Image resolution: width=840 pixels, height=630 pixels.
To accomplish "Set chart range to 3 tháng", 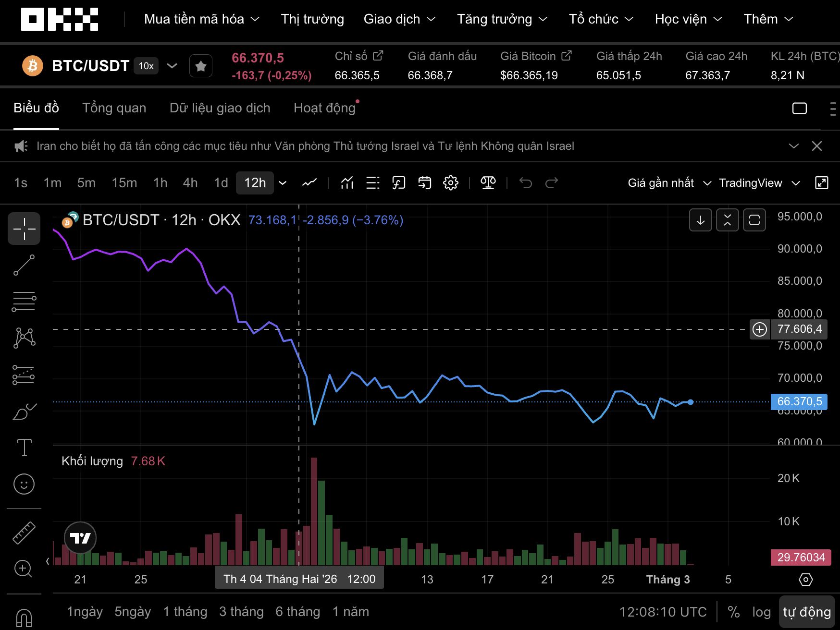I will point(241,612).
